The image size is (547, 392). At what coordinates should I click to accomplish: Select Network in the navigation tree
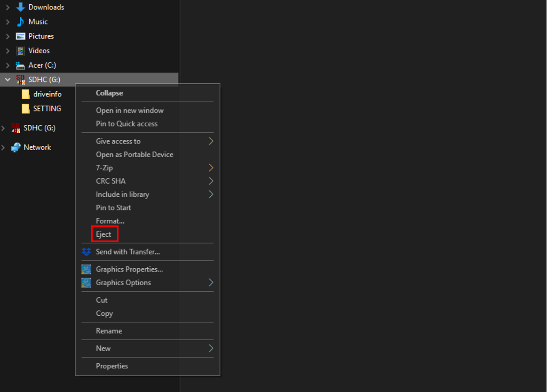(x=37, y=148)
